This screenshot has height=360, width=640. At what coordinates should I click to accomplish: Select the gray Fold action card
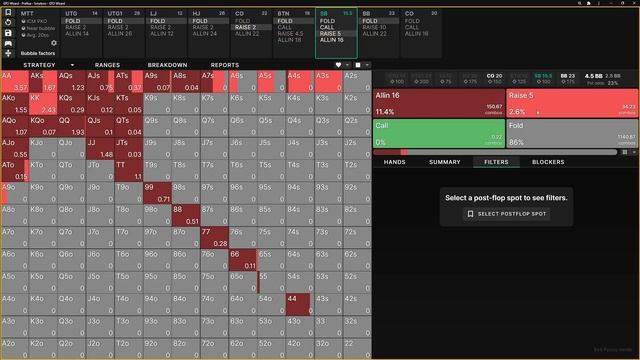572,133
